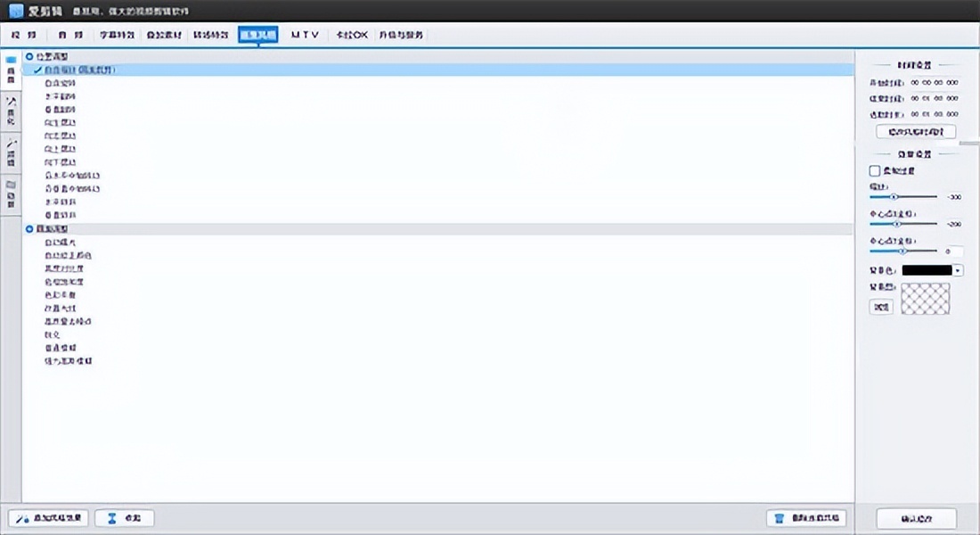980x535 pixels.
Task: Select the 画面 side tab with blue icon
Action: pyautogui.click(x=11, y=70)
